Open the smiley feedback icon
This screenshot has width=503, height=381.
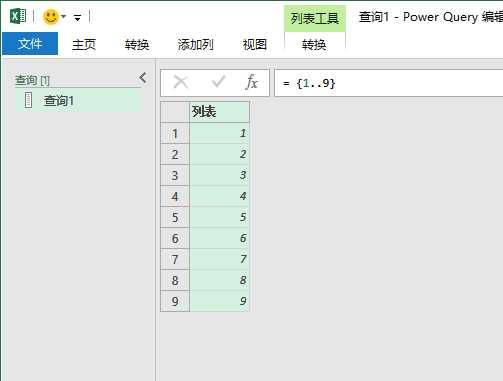51,16
